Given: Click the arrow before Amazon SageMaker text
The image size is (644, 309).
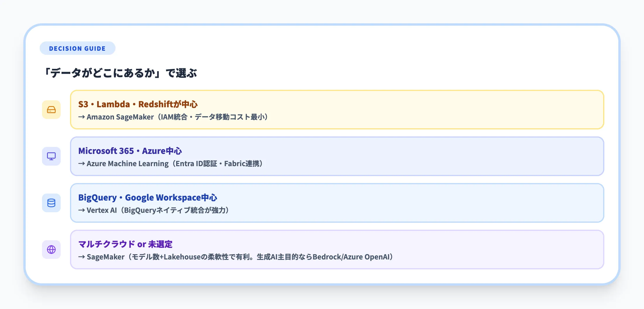Looking at the screenshot, I should tap(81, 117).
